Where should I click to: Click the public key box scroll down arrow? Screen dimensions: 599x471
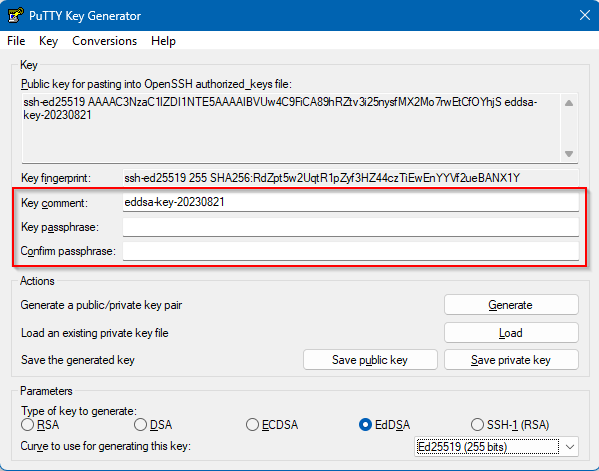(x=569, y=154)
